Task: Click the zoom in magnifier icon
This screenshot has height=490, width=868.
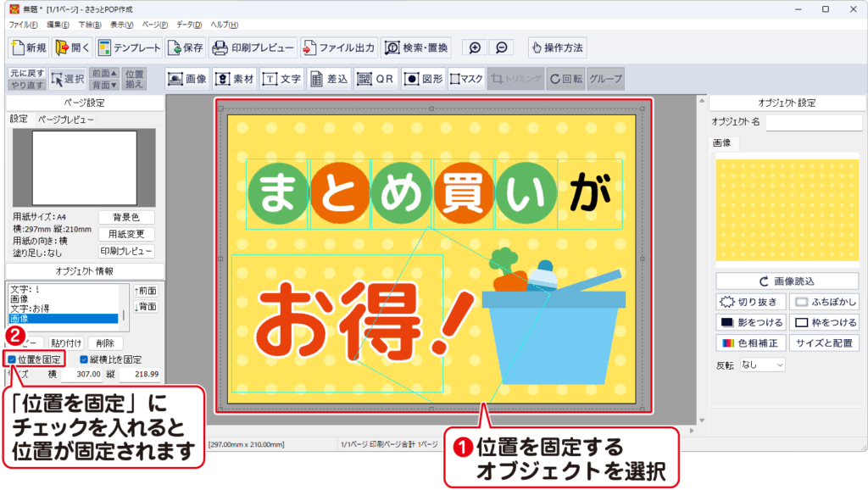Action: click(476, 47)
